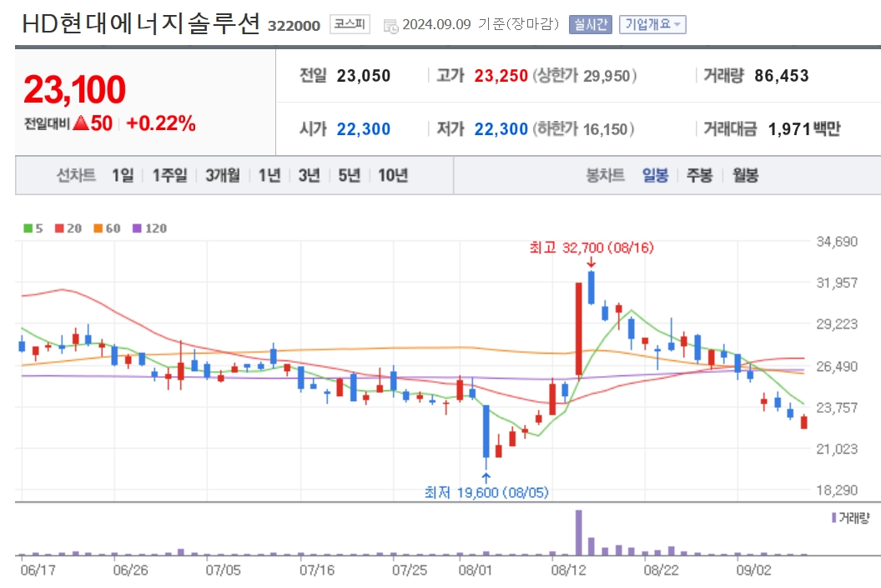Select the 10년 line chart tab

coord(393,175)
